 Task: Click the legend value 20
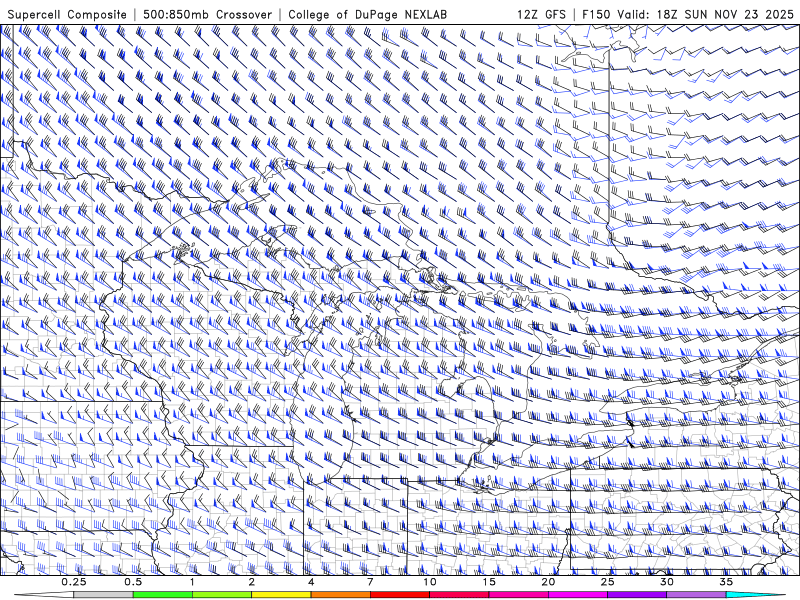coord(548,582)
